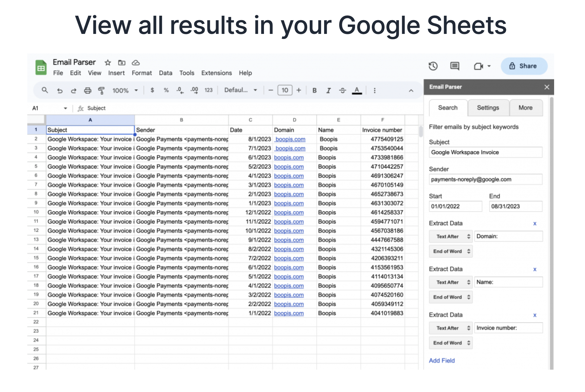The height and width of the screenshot is (392, 585).
Task: Click the Sender email input field
Action: pos(486,179)
